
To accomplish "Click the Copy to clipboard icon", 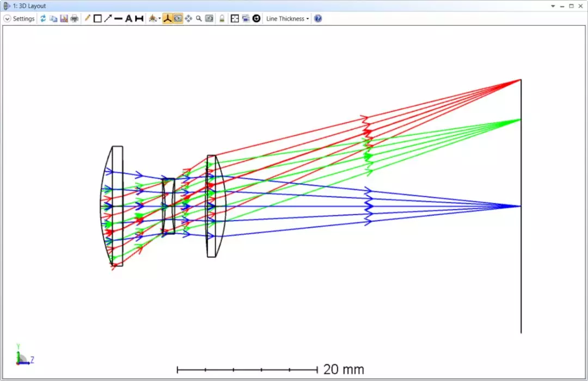I will point(53,19).
